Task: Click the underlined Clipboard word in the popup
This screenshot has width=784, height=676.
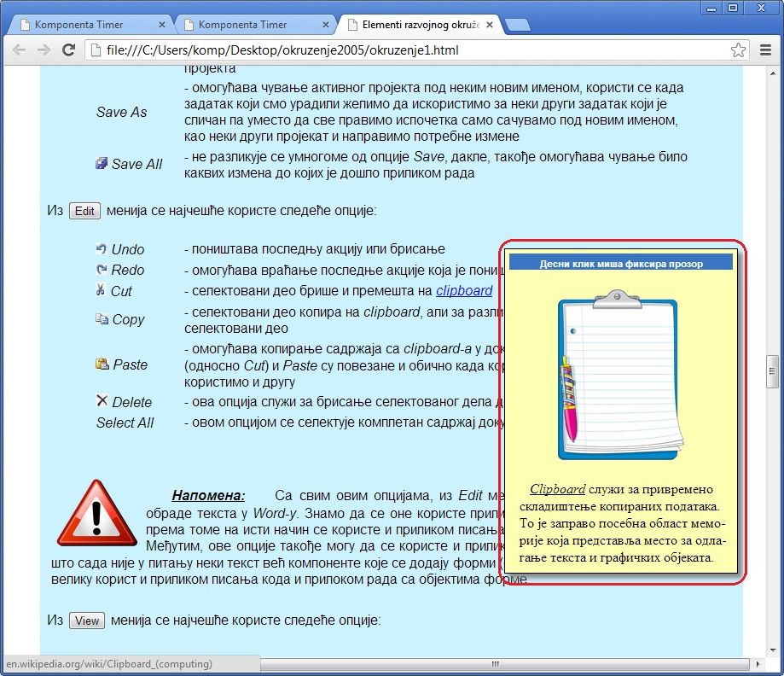Action: [x=557, y=489]
